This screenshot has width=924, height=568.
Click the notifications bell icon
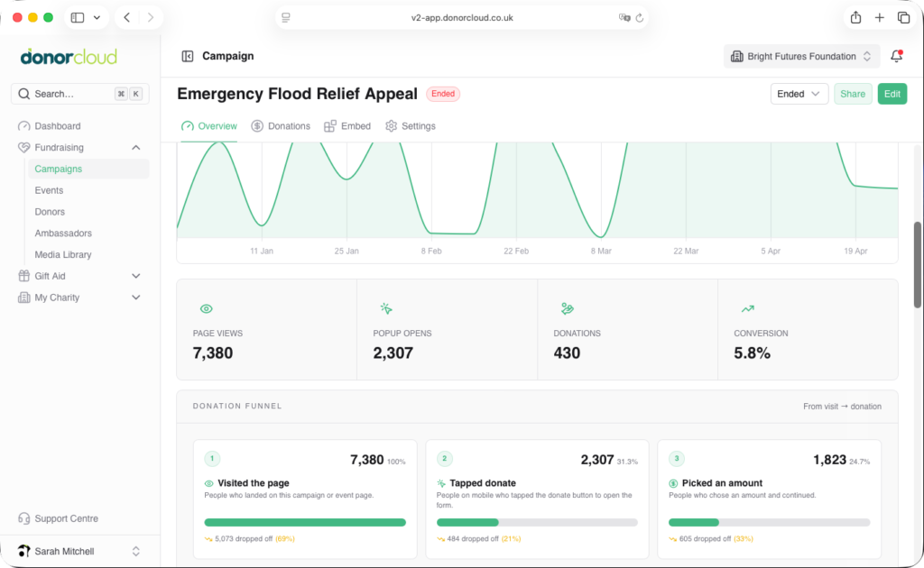[x=896, y=56]
